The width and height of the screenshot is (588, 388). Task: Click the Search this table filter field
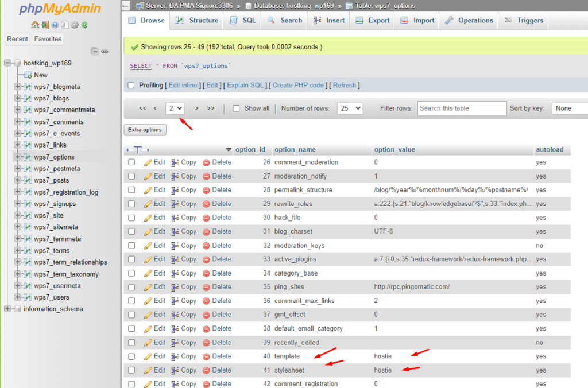pyautogui.click(x=462, y=108)
